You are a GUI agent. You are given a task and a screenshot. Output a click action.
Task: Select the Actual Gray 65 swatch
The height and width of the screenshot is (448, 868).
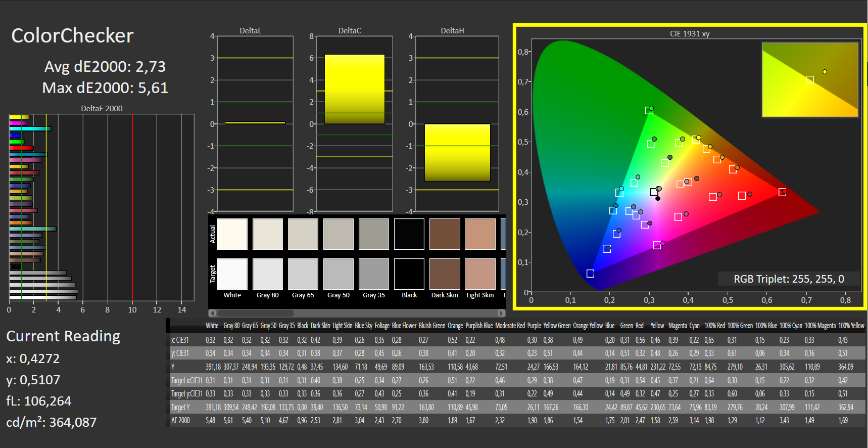303,234
